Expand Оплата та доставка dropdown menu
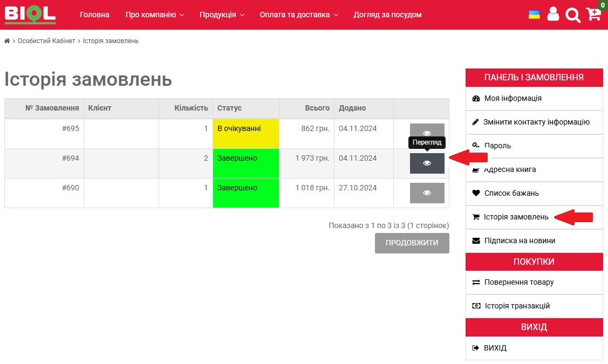The height and width of the screenshot is (364, 608). [299, 15]
